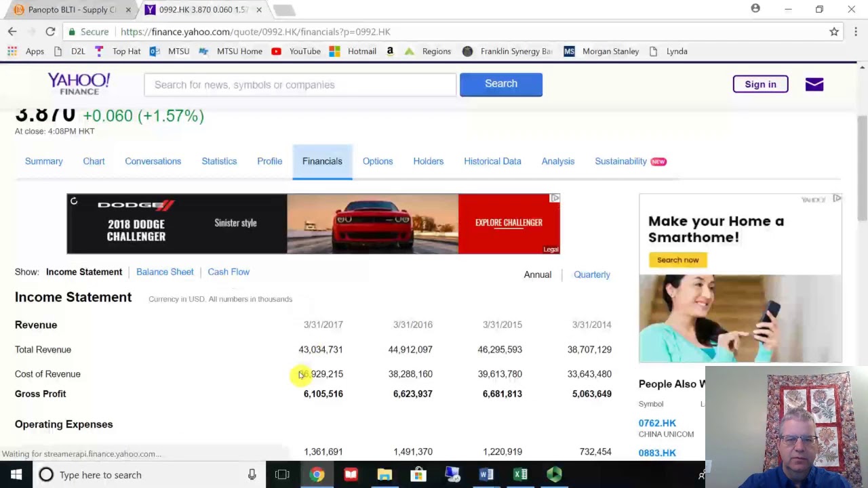868x488 pixels.
Task: Open Excel from the taskbar
Action: click(520, 474)
